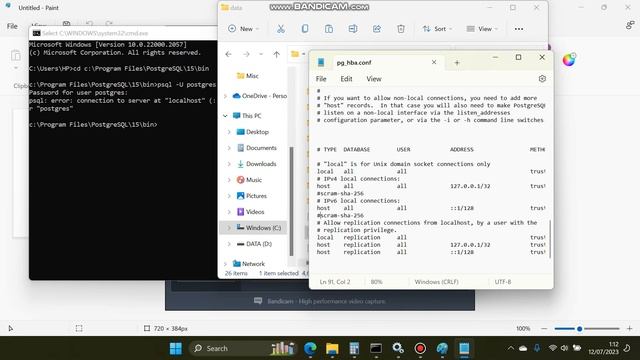Click Windows (CRLF) in Notepad status bar
The image size is (640, 360).
click(x=436, y=282)
